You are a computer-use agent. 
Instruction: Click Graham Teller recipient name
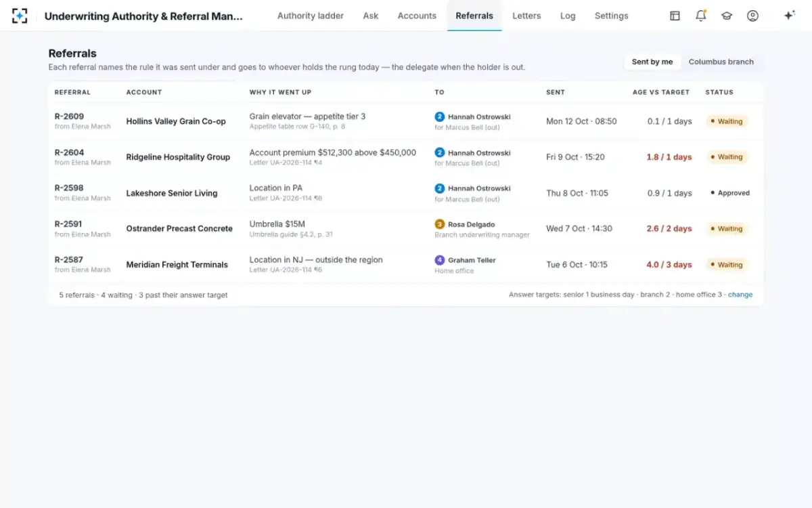472,260
